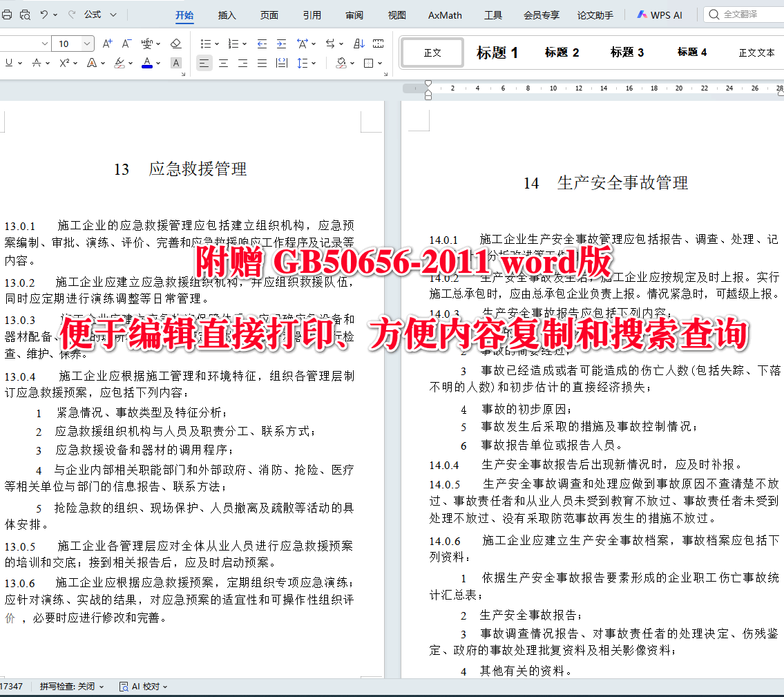Click distributed alignment icon

point(282,63)
